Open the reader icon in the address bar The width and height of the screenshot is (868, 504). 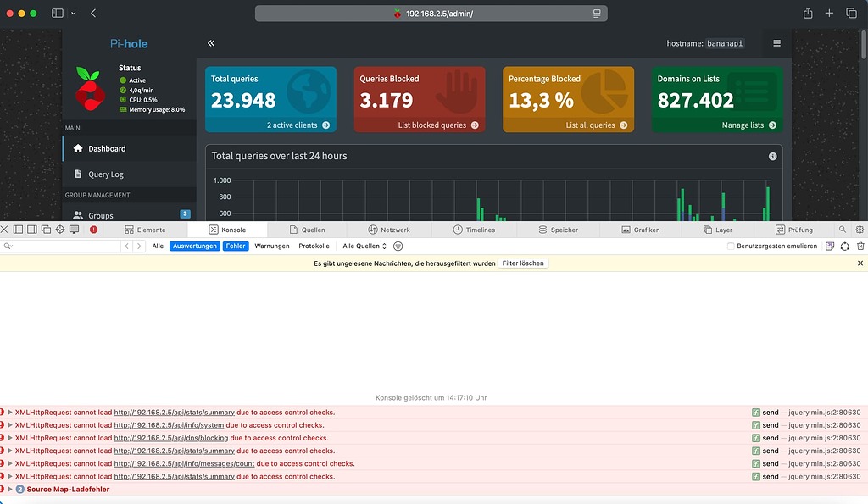click(597, 14)
